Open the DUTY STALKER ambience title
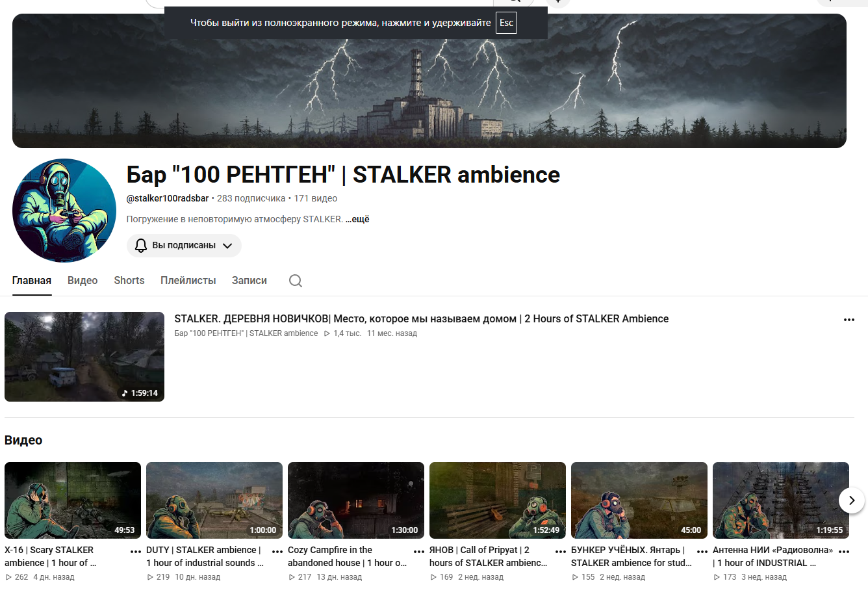868x594 pixels. tap(205, 556)
